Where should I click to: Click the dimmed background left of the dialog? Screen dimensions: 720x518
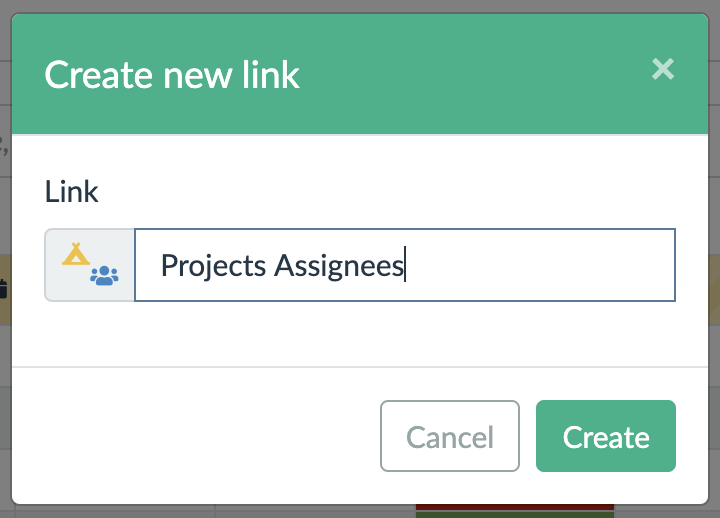pos(5,400)
